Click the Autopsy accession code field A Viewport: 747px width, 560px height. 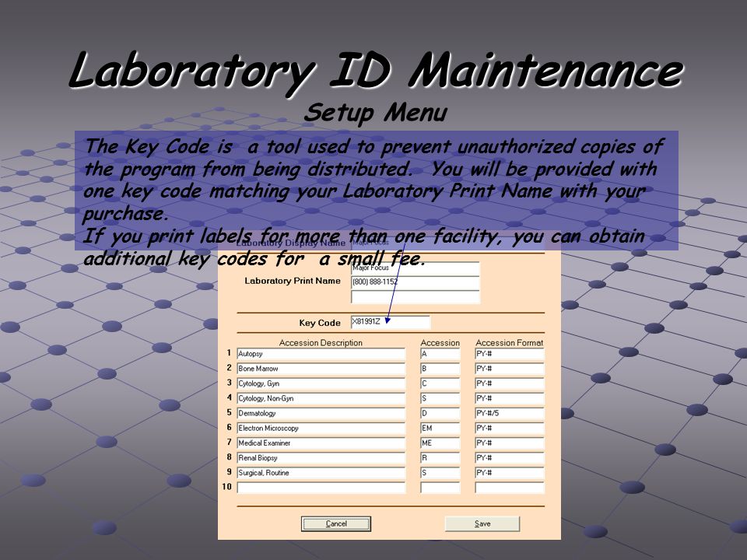[x=440, y=354]
